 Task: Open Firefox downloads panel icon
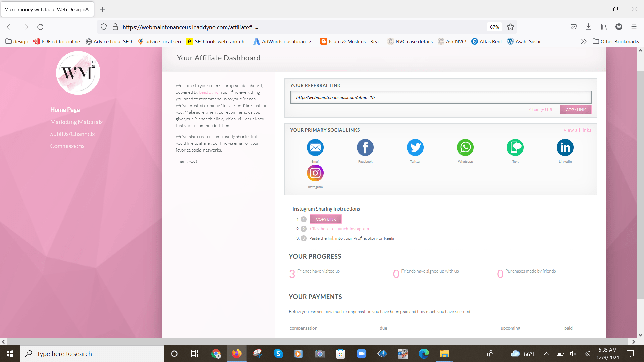pos(588,27)
